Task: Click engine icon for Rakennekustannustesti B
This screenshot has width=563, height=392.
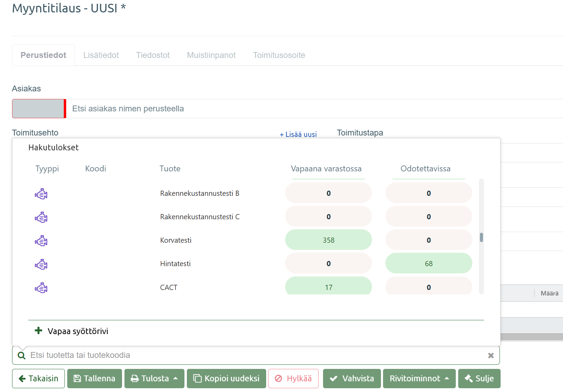Action: click(41, 194)
